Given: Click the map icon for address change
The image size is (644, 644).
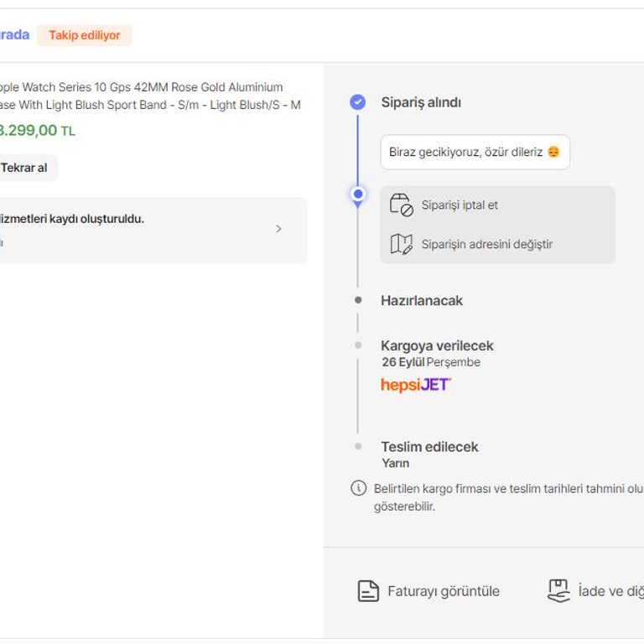Looking at the screenshot, I should (x=401, y=244).
